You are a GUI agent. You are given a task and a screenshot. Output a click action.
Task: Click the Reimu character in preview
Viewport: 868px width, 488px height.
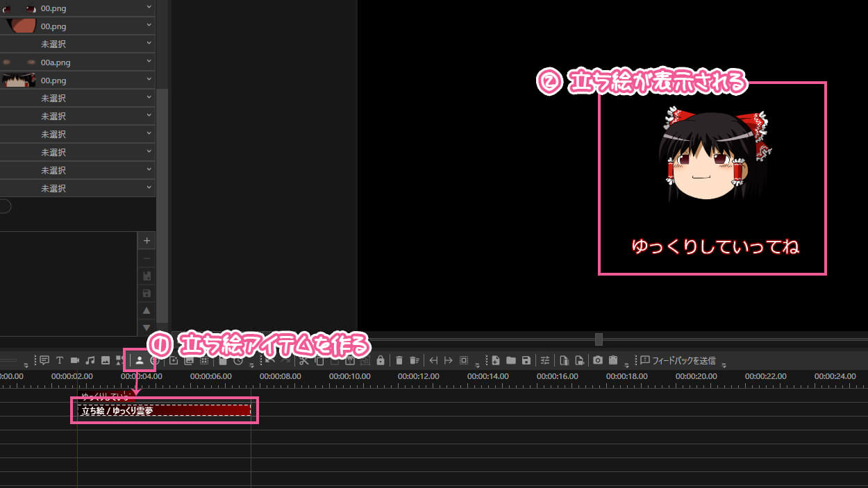(714, 154)
